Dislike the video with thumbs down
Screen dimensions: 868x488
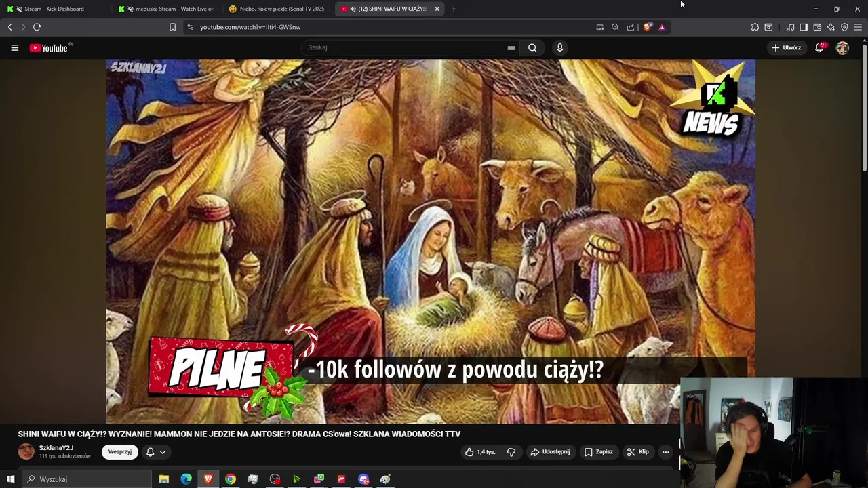coord(511,452)
